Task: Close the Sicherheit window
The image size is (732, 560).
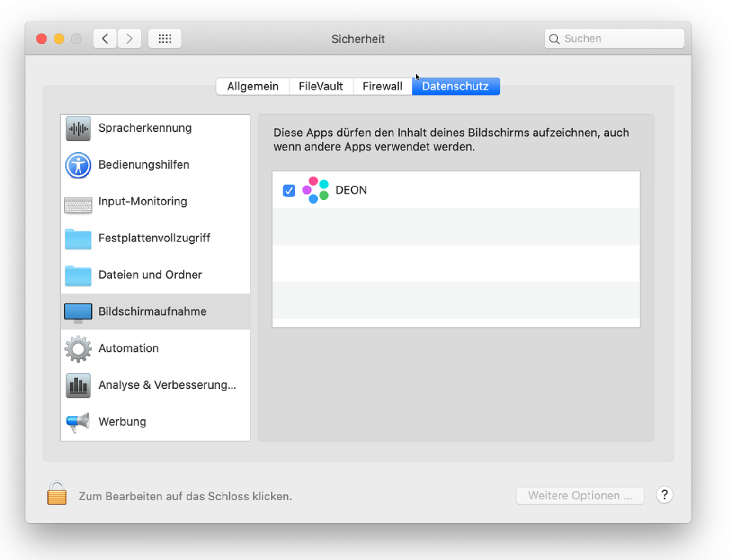Action: [x=42, y=39]
